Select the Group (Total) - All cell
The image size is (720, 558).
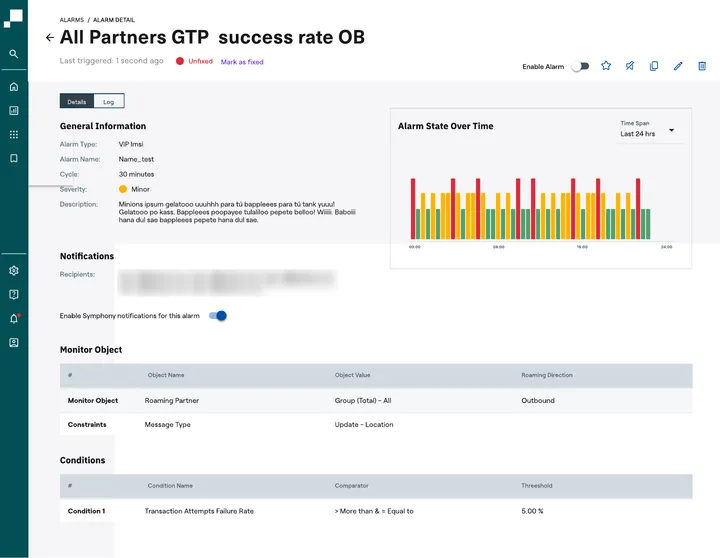363,400
